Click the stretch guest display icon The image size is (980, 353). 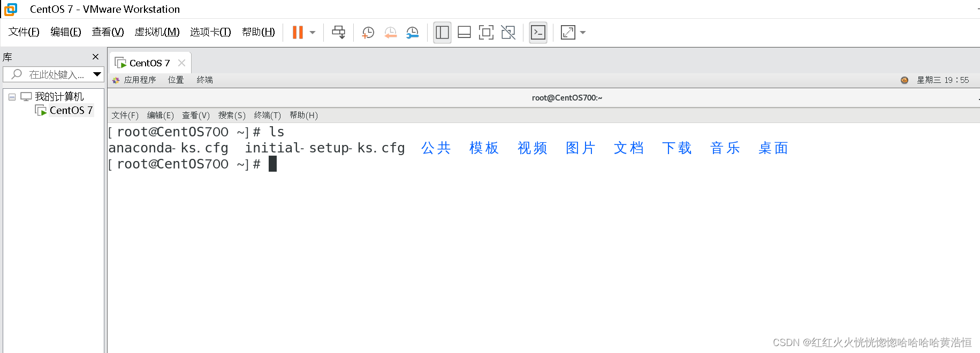point(567,33)
